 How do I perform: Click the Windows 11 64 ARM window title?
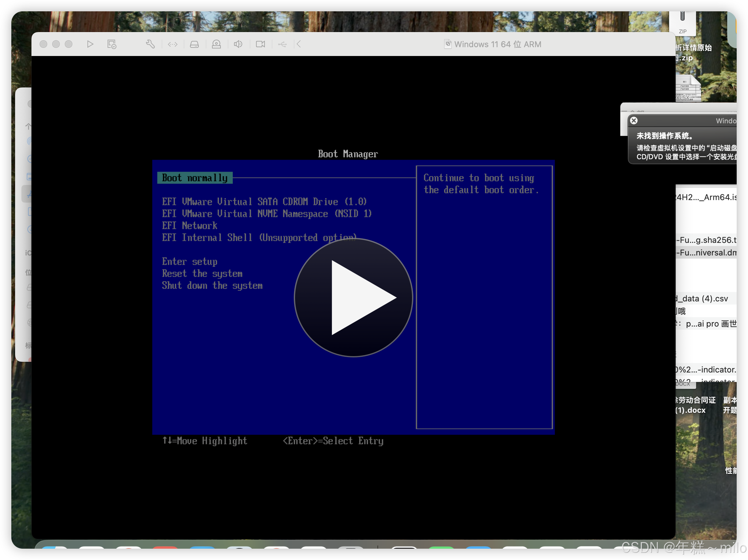497,44
